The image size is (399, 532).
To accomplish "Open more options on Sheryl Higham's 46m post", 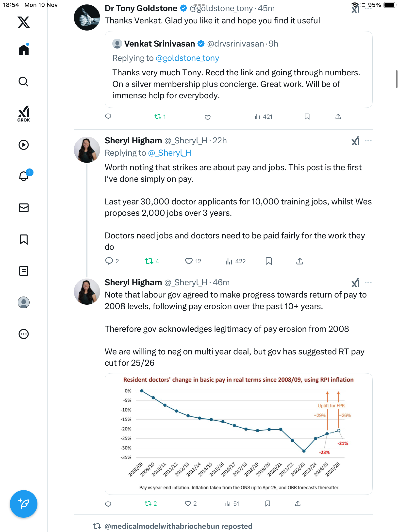I will [368, 283].
